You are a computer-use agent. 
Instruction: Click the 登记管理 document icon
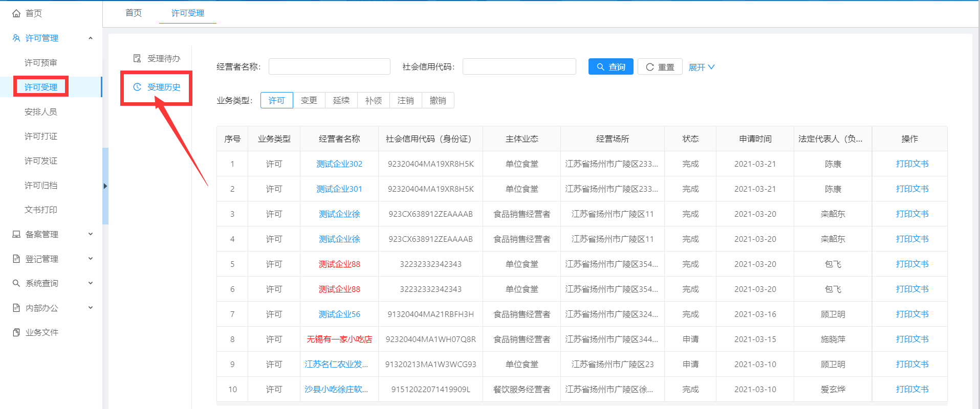(x=16, y=259)
